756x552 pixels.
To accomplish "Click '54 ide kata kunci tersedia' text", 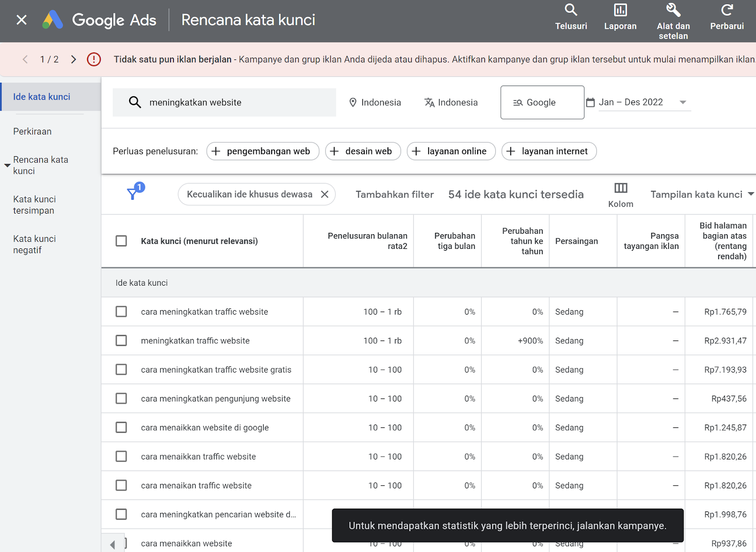I will [516, 195].
